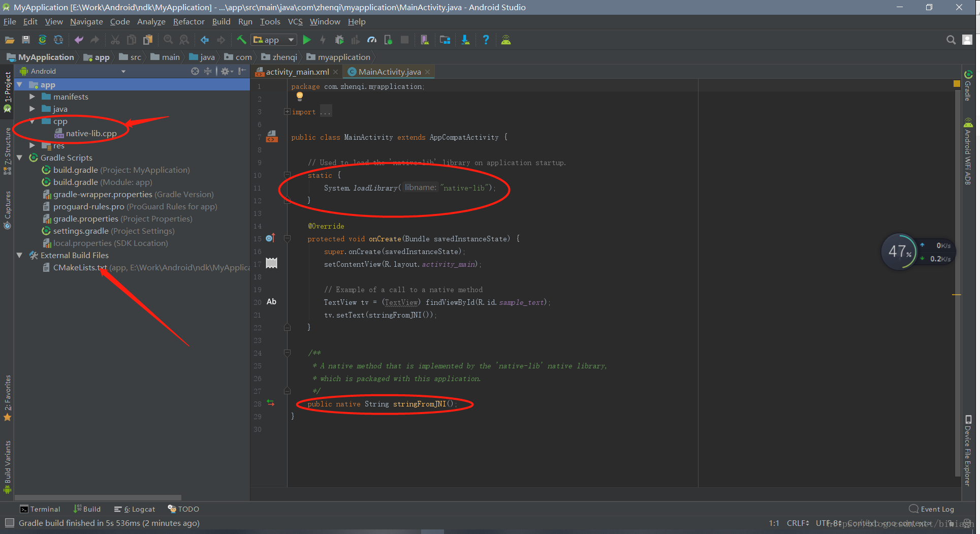Click the lightbulb intention icon on line 2
The width and height of the screenshot is (980, 534).
coord(300,96)
